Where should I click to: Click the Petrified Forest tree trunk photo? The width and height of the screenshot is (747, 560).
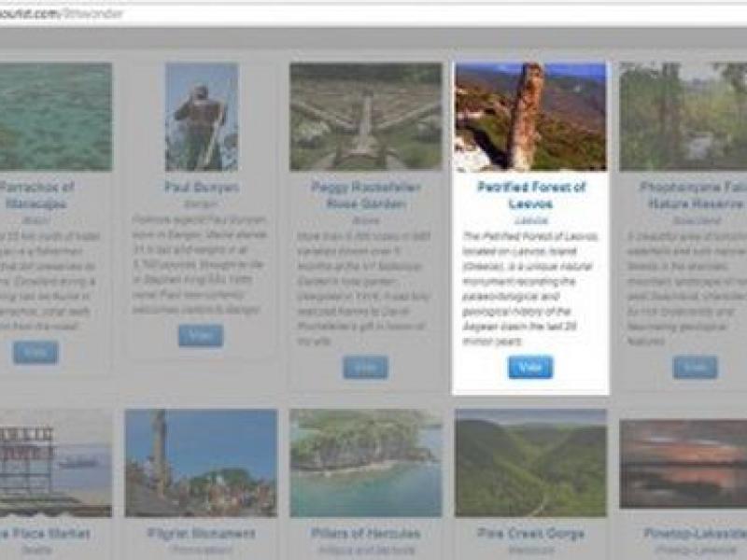pyautogui.click(x=530, y=117)
